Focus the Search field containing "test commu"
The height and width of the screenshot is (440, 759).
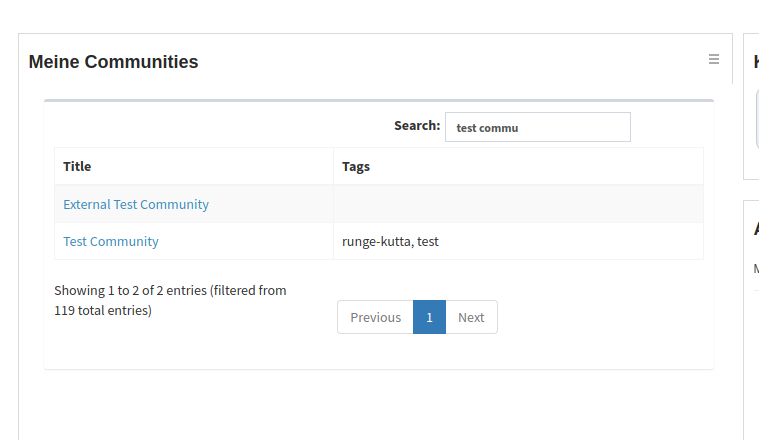point(538,127)
